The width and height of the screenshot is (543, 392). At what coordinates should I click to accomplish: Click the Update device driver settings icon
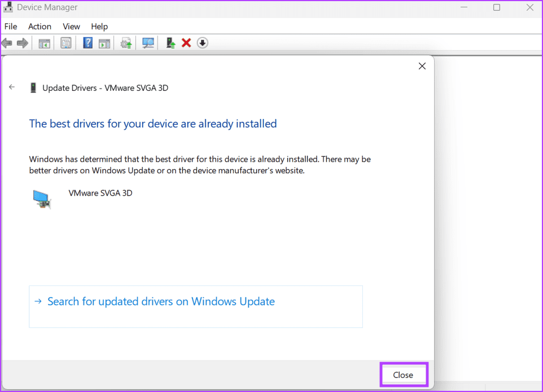pyautogui.click(x=125, y=43)
